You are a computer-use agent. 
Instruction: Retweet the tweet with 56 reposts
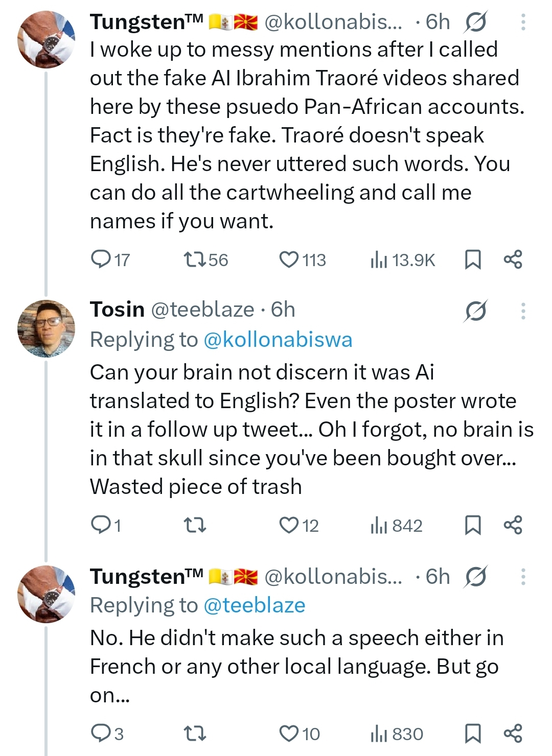click(x=195, y=259)
